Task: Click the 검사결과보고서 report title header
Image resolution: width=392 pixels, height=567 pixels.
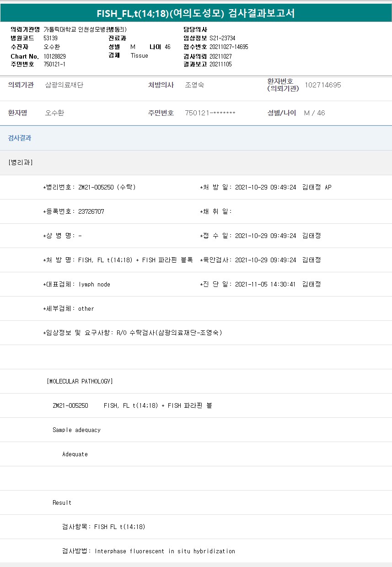Action: pyautogui.click(x=196, y=14)
